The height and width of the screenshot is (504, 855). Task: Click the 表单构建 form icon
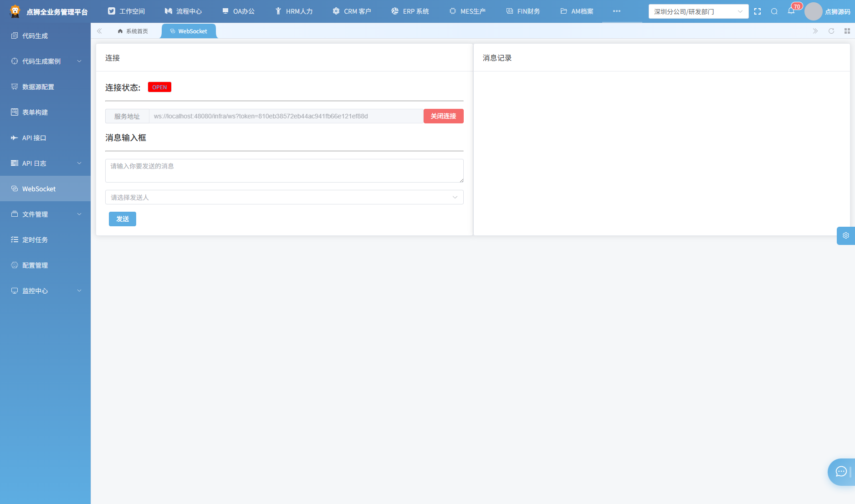15,112
